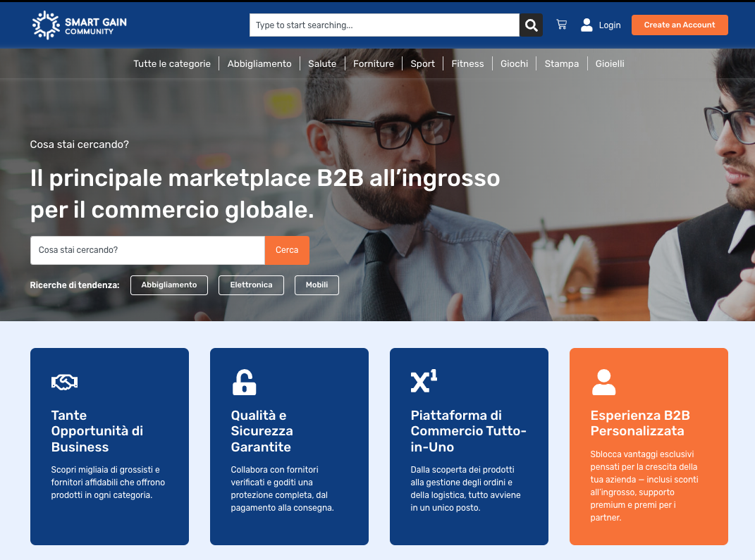This screenshot has width=755, height=560.
Task: Focus the top 'Type to start searching' field
Action: pos(384,25)
